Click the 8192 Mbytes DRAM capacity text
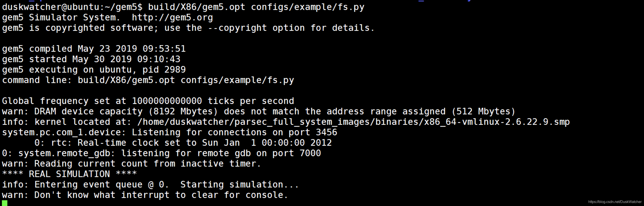 click(x=183, y=111)
